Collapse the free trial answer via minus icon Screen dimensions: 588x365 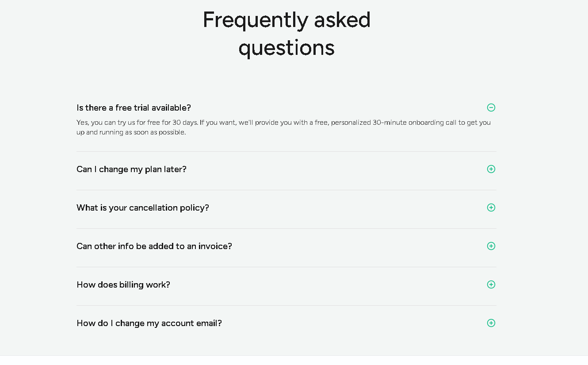(491, 108)
